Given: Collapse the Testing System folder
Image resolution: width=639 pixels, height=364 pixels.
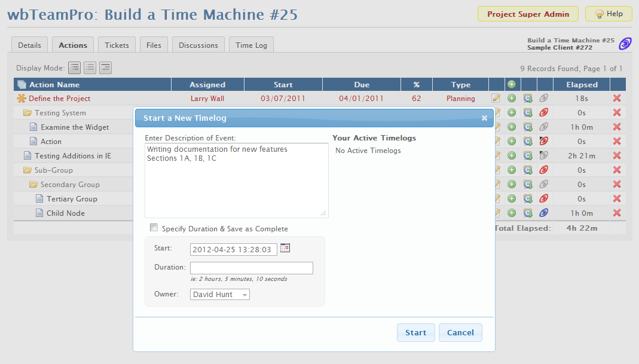Looking at the screenshot, I should tap(27, 113).
